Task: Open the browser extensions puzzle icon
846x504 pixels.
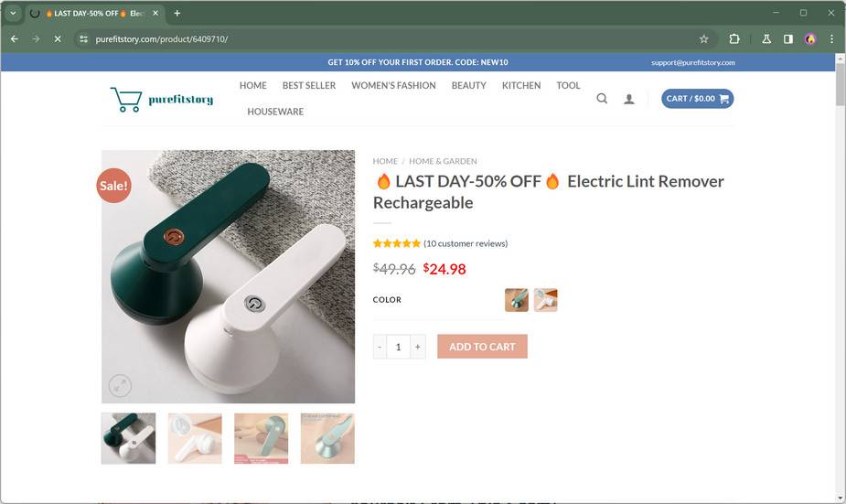Action: click(x=734, y=39)
